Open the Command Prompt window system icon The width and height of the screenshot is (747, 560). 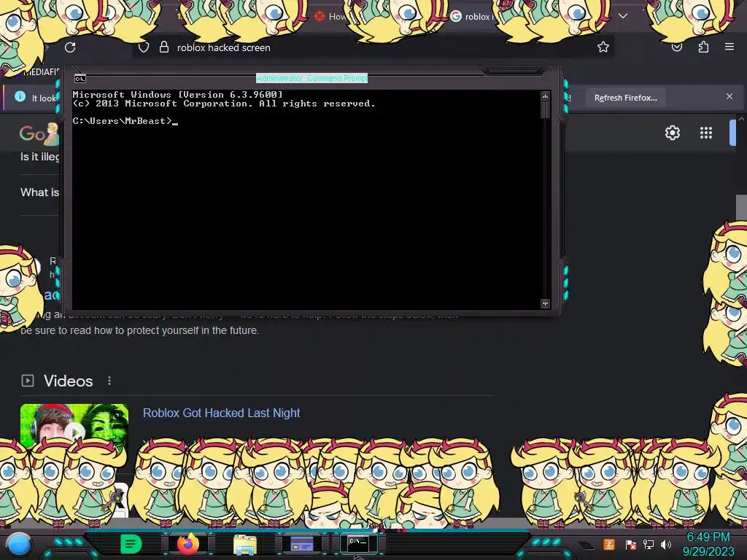pos(80,79)
